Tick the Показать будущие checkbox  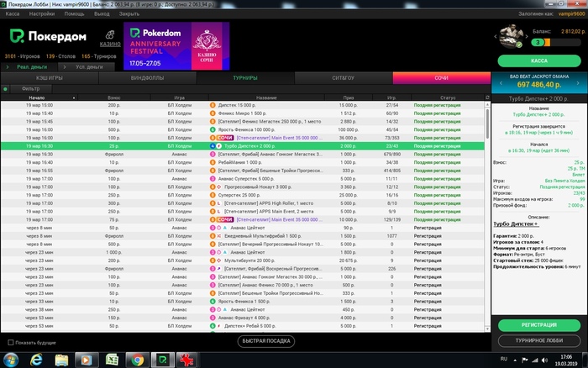point(10,343)
